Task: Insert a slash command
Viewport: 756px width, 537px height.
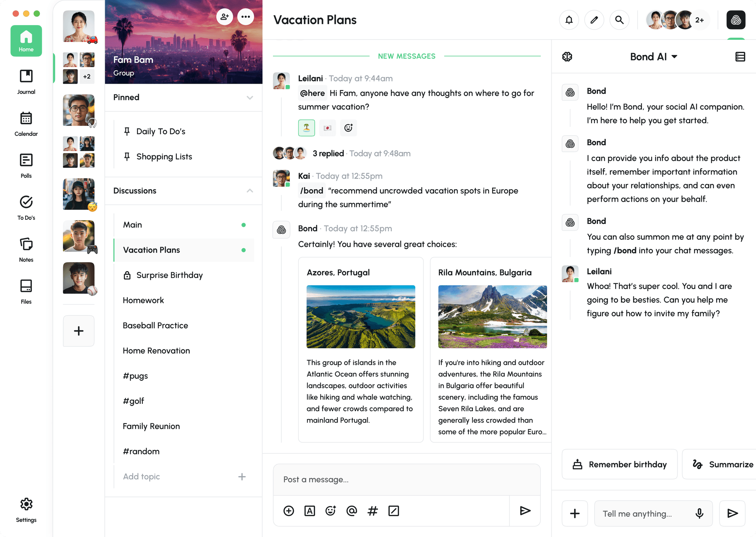Action: pyautogui.click(x=394, y=511)
